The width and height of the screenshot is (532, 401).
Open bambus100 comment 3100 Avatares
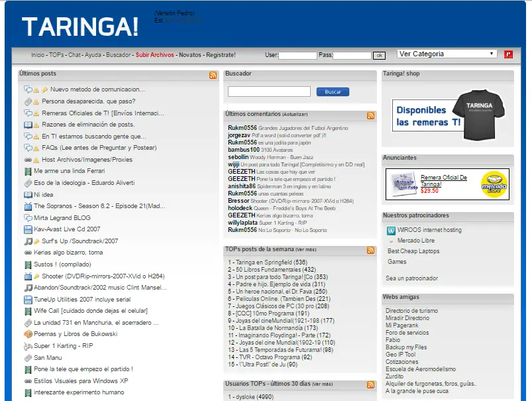260,150
